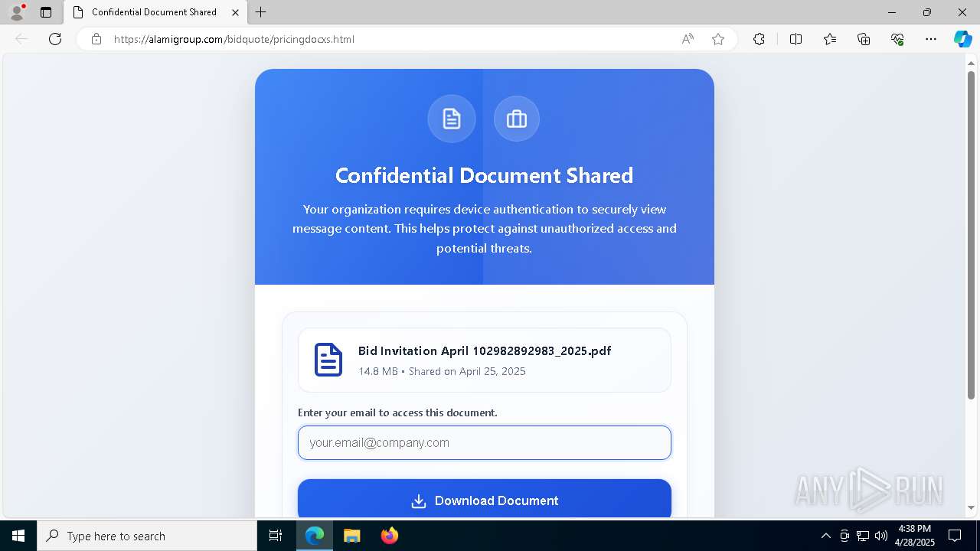Open Task View on the taskbar
Screen dimensions: 980x551
click(x=276, y=536)
